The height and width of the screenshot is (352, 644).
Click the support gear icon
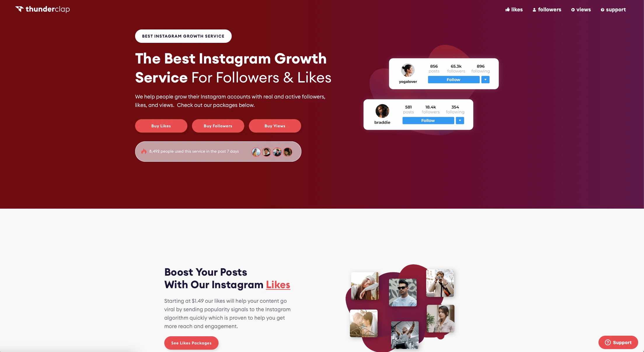tap(602, 9)
